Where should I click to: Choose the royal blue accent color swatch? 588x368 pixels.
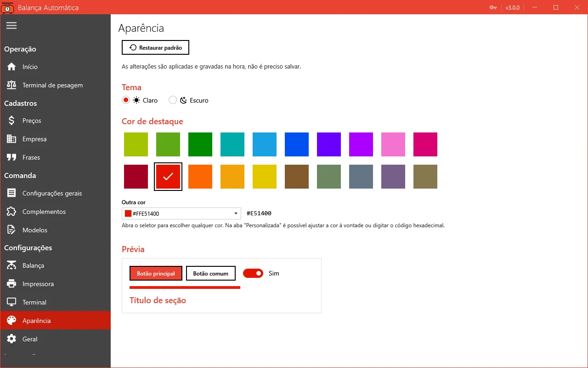point(297,144)
